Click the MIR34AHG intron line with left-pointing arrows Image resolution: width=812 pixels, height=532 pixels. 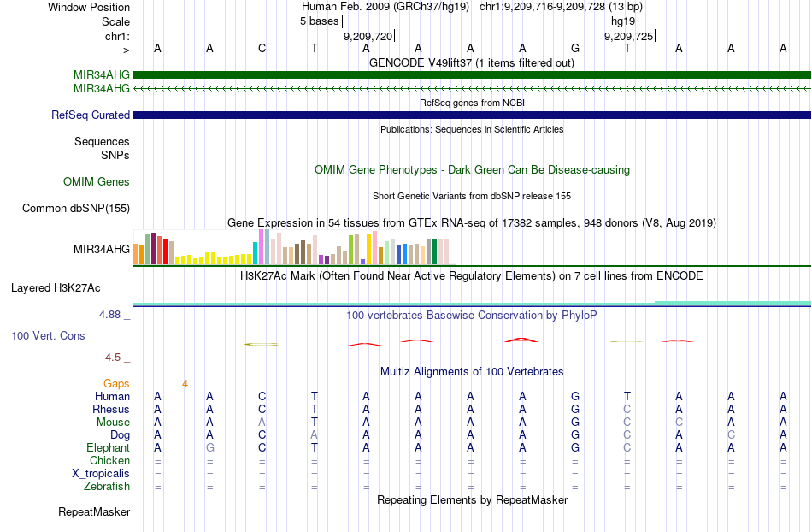(472, 89)
